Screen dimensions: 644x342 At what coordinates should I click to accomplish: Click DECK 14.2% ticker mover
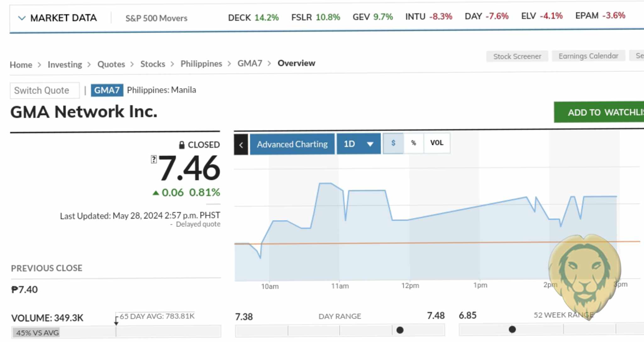click(253, 18)
